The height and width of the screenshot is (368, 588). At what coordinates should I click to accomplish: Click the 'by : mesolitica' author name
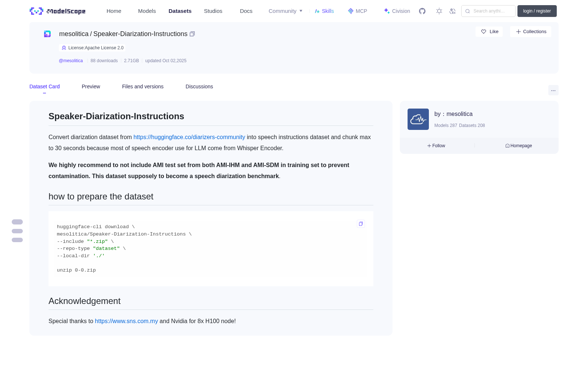coord(453,114)
